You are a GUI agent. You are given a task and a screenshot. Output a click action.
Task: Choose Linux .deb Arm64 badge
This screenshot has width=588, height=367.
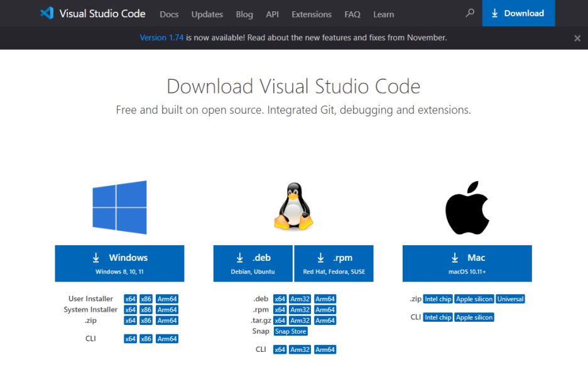[x=325, y=299]
